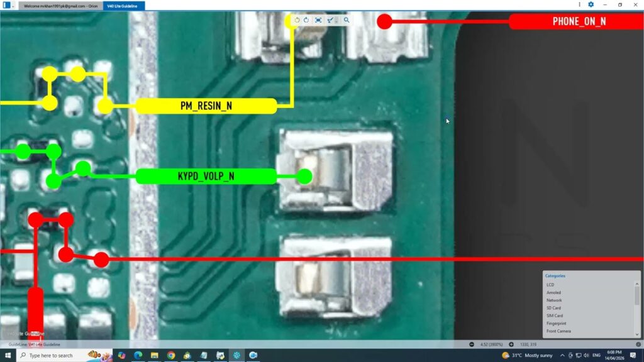Click the fit-to-screen icon in viewer toolbar
Viewport: 644px width, 362px height.
pos(318,20)
